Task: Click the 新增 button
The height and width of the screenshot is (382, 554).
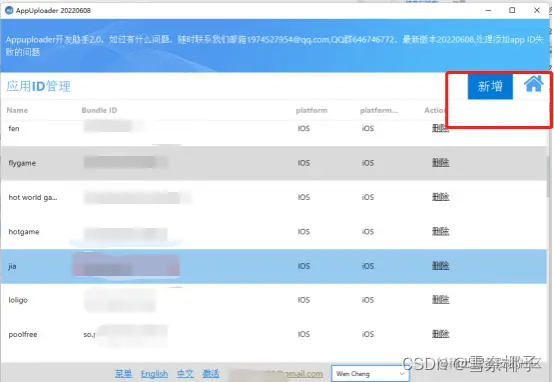Action: [x=490, y=86]
